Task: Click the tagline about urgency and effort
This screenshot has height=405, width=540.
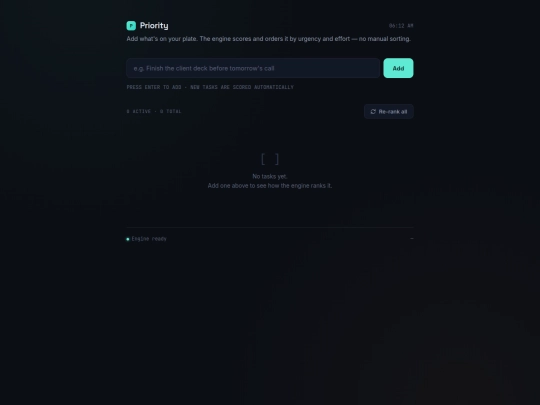Action: coord(269,39)
